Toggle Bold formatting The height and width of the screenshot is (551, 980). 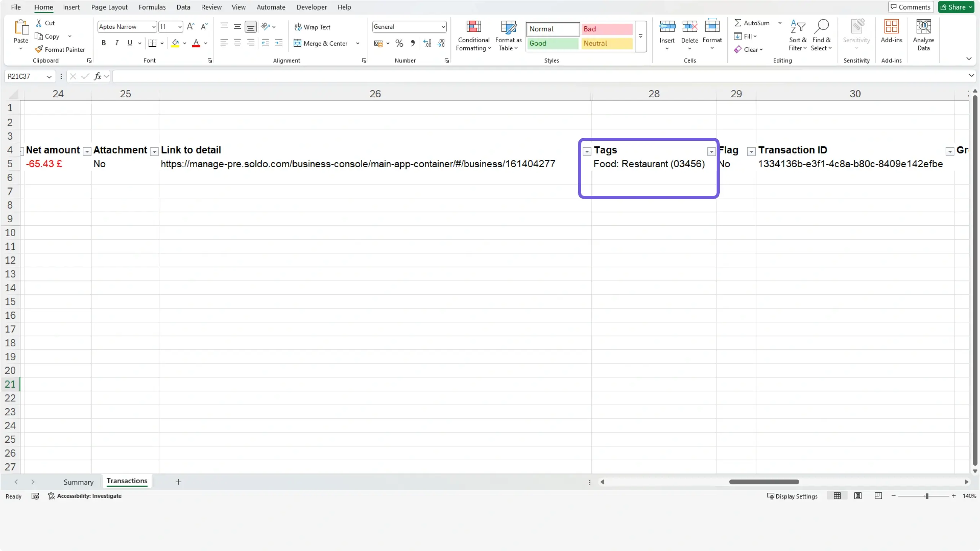104,43
